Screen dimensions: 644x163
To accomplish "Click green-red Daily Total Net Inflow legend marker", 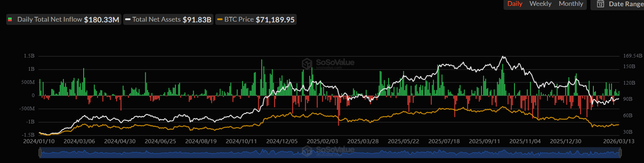I will click(x=10, y=19).
